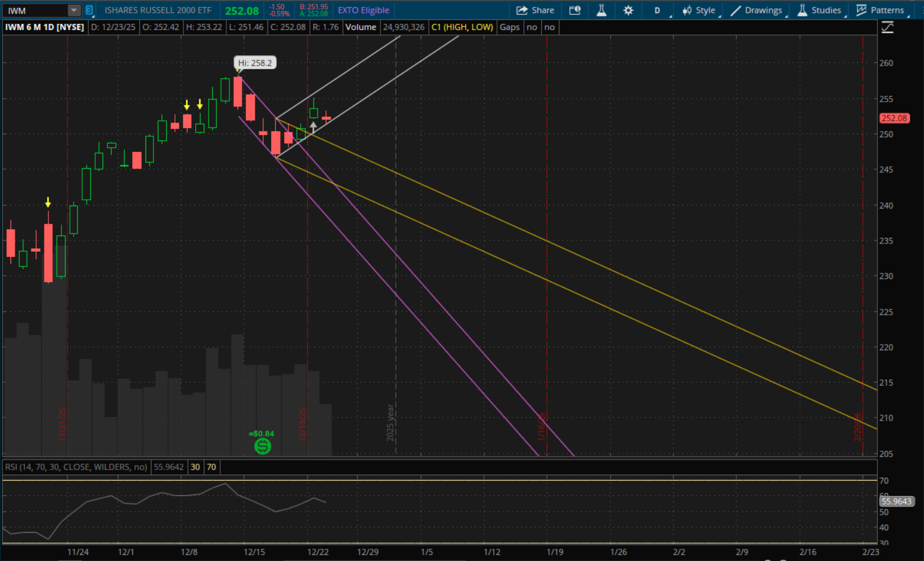Click the yellow arrow above the 11/21 candle
This screenshot has width=924, height=561.
[x=48, y=203]
